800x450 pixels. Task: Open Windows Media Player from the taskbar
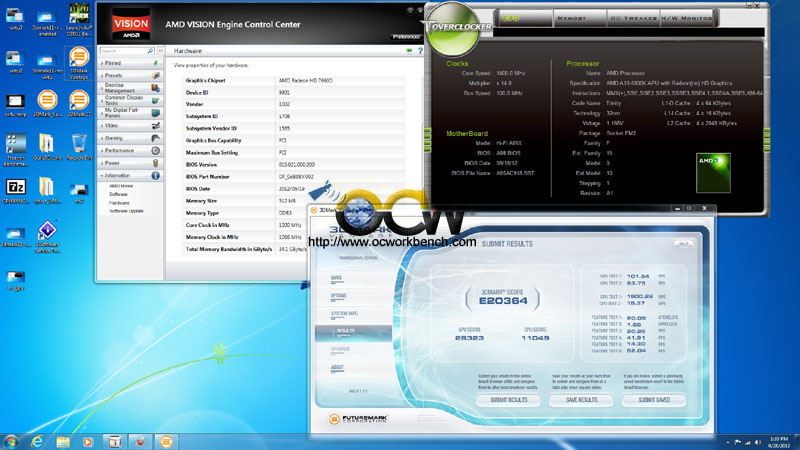pyautogui.click(x=88, y=441)
